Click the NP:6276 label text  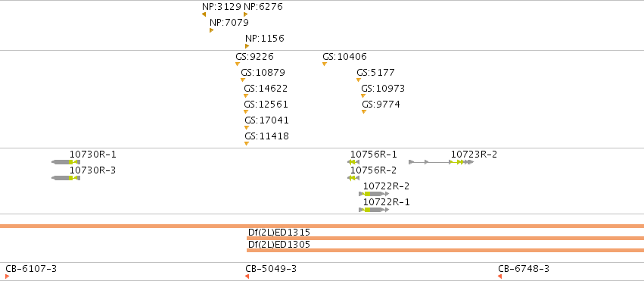[263, 7]
